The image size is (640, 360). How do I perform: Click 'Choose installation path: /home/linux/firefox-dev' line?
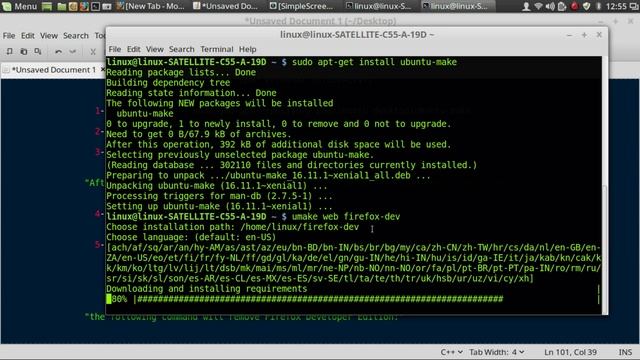click(x=233, y=227)
